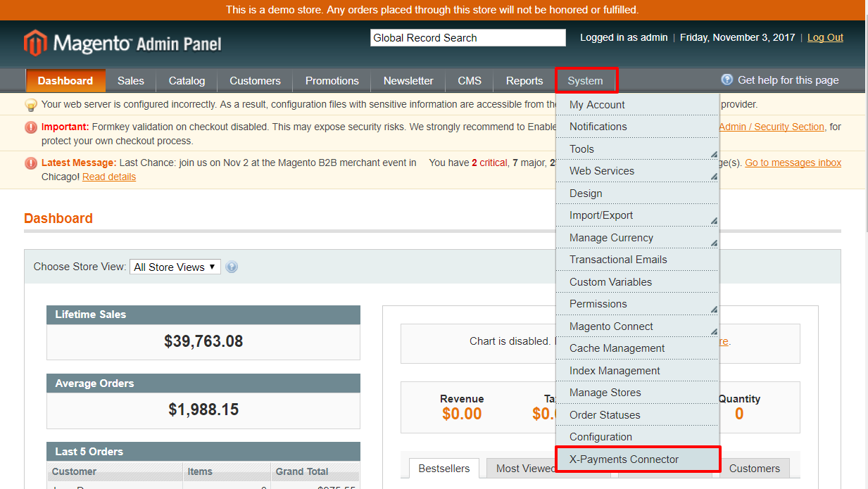
Task: Click the lightbulb web server notice icon
Action: (x=31, y=105)
